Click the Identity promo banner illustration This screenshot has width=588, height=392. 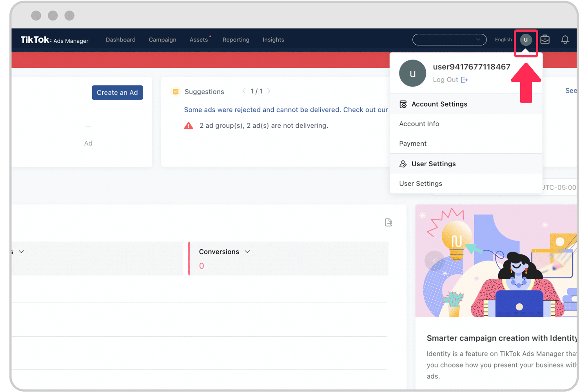click(496, 261)
